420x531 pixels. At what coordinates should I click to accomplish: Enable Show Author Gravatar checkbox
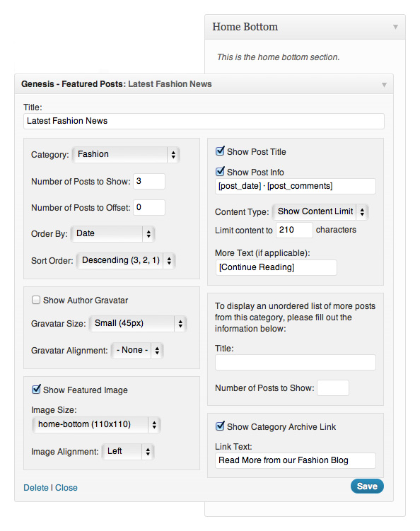click(36, 300)
